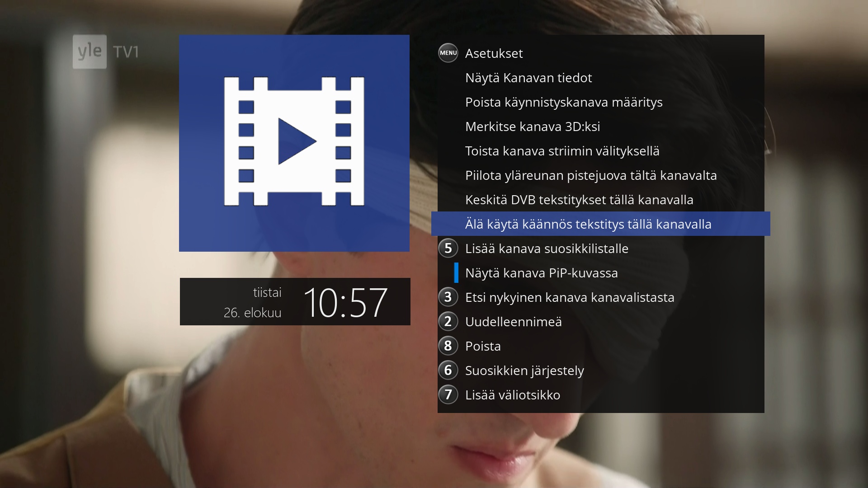The image size is (868, 488).
Task: Click the number 3 shortcut badge
Action: point(448,297)
